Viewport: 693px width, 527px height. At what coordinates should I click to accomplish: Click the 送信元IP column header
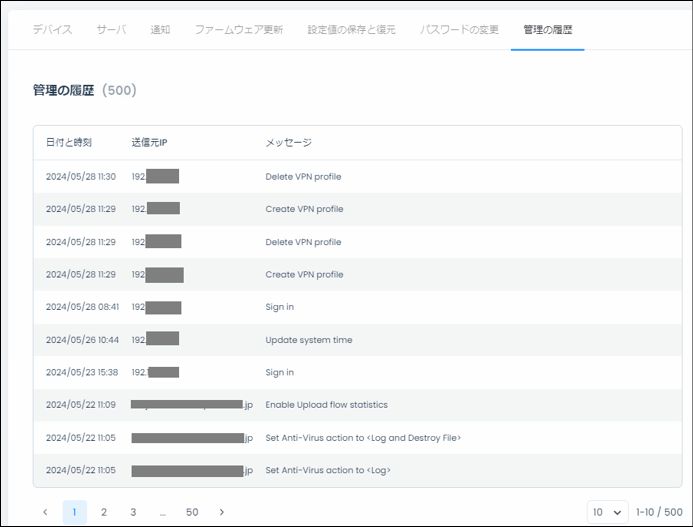[149, 143]
